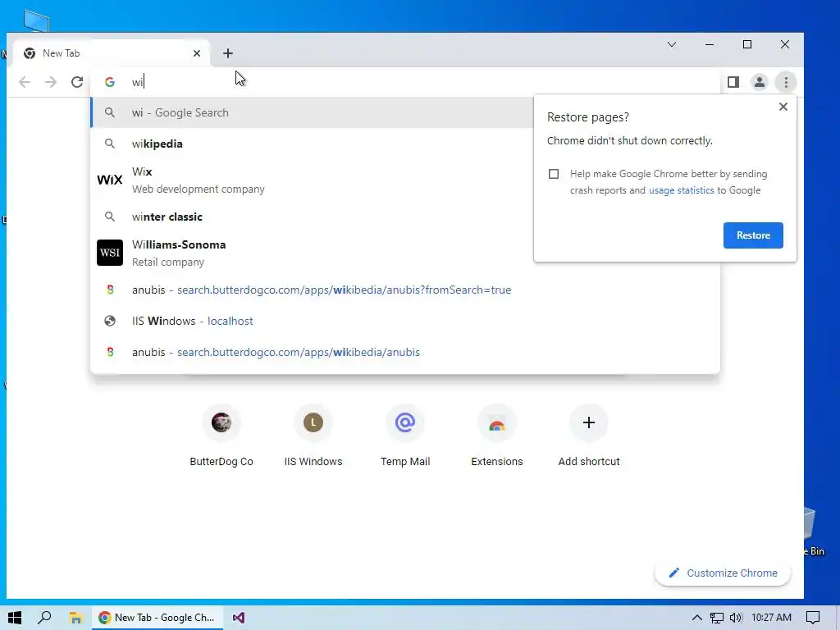
Task: Click the Restore button
Action: click(753, 235)
